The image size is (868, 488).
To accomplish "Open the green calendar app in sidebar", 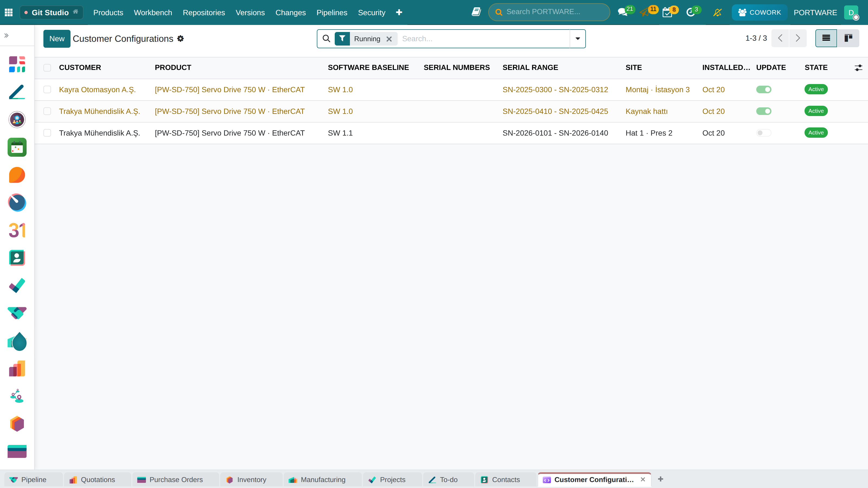I will 17,147.
